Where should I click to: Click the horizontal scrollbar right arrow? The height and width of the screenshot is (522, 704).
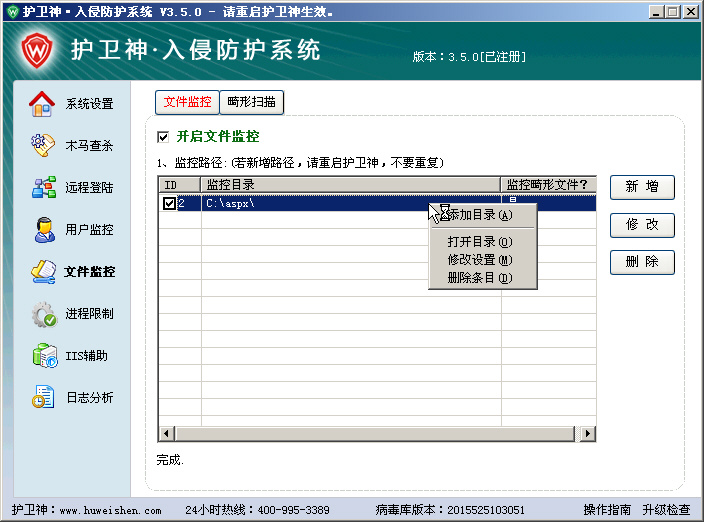click(587, 434)
